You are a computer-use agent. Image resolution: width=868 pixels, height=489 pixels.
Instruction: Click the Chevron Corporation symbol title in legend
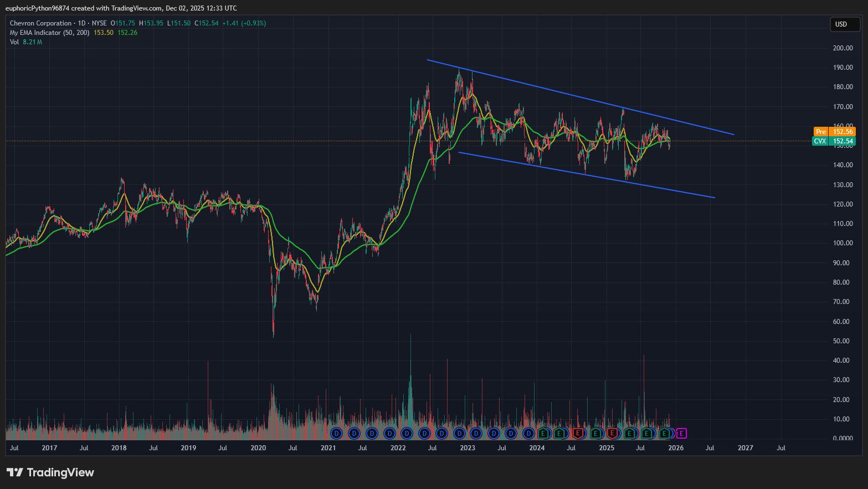coord(41,23)
